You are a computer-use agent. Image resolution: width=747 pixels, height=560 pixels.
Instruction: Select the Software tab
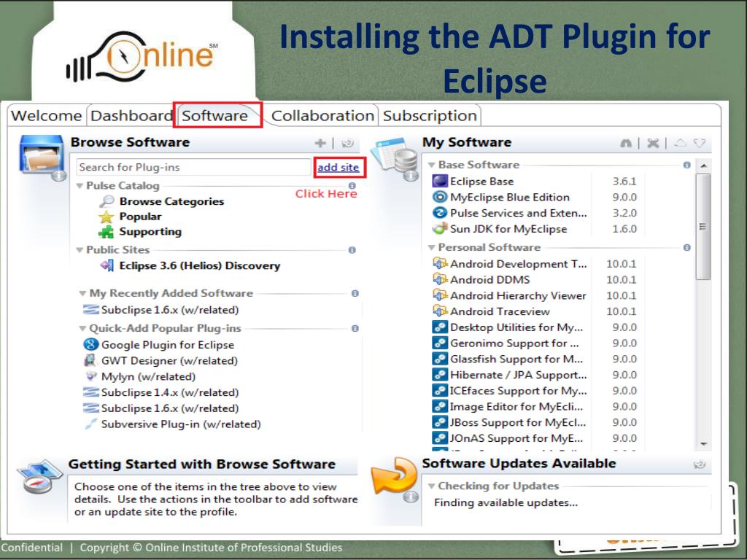[215, 116]
